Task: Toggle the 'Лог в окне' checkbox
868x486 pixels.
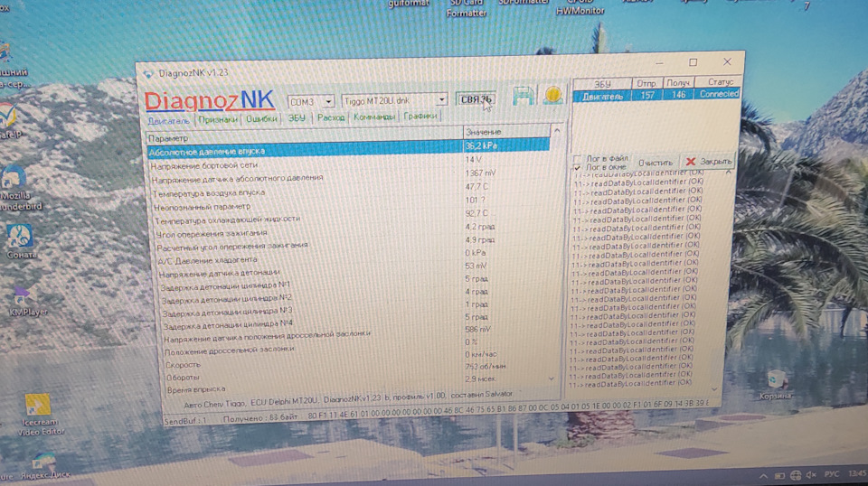Action: coord(578,167)
